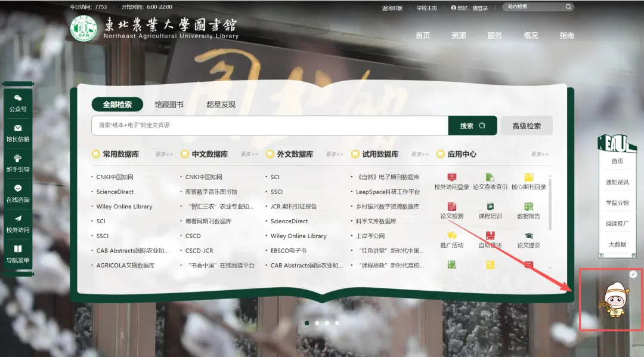
Task: Click the 您好，请登录 link
Action: click(x=472, y=8)
